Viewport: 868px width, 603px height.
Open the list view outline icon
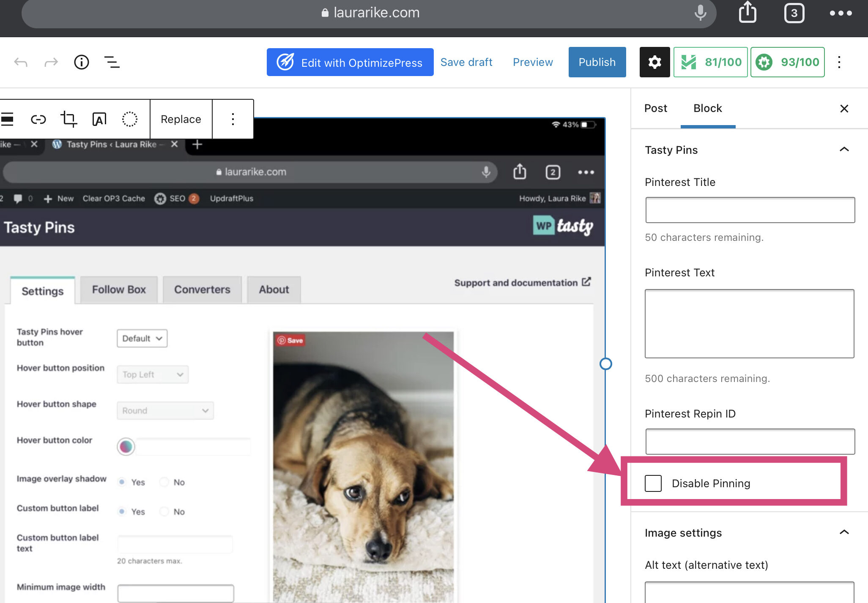pos(112,62)
